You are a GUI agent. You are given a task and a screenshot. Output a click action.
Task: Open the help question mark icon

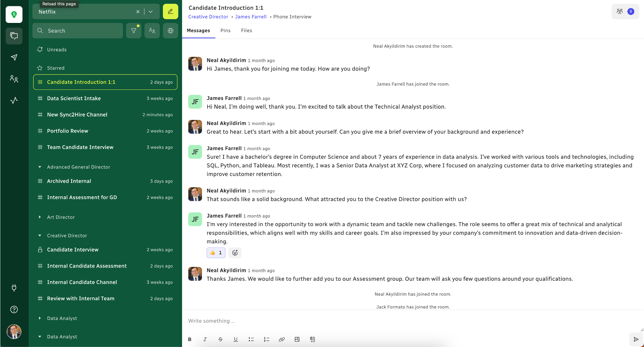[14, 309]
